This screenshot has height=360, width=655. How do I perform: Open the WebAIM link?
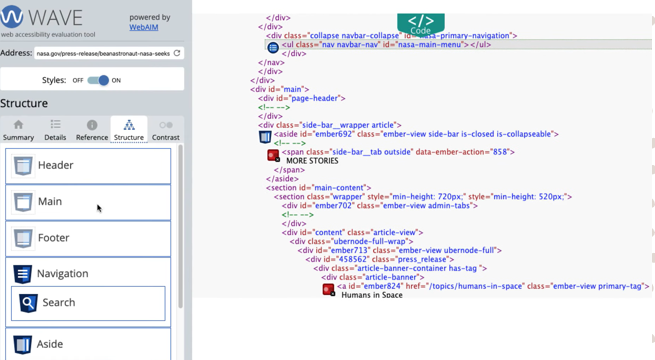(x=144, y=27)
